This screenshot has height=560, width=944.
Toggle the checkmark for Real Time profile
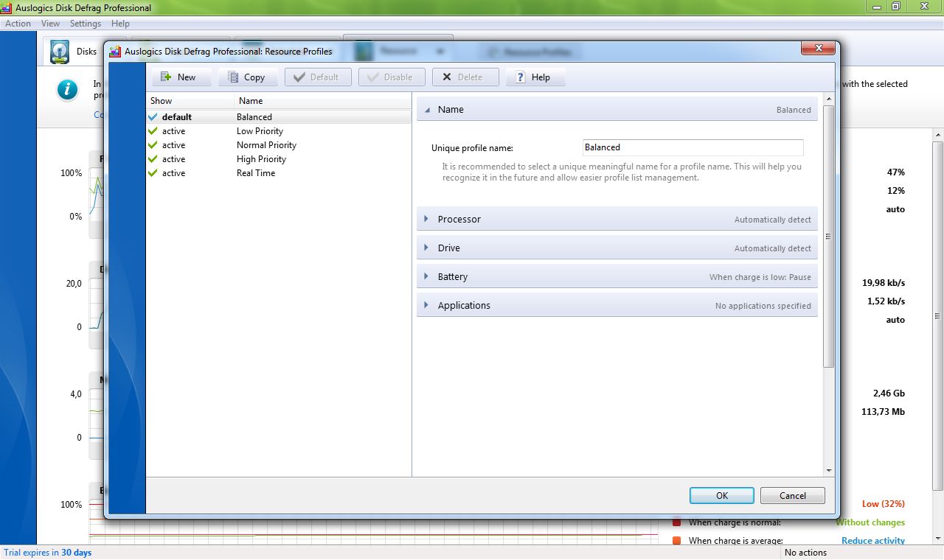click(x=153, y=172)
